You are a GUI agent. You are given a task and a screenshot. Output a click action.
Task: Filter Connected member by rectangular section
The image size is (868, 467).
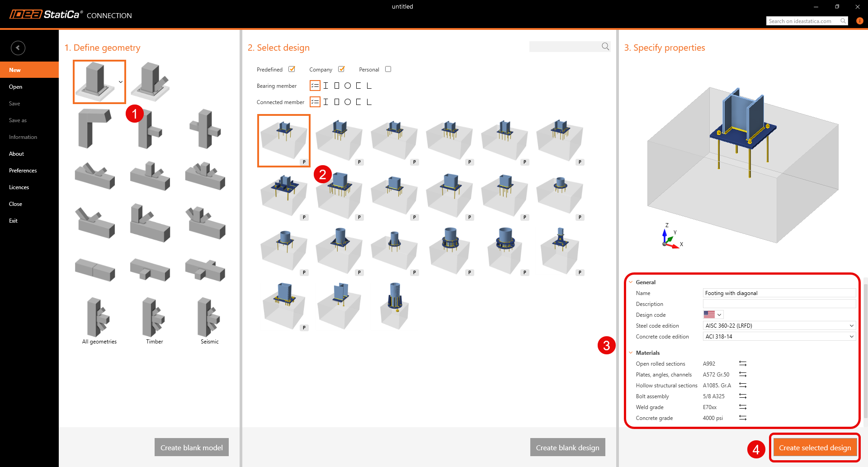336,102
